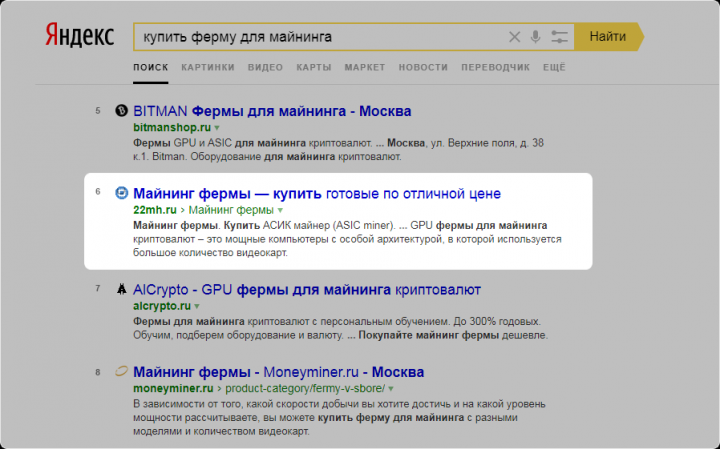Open AlCrypto GPU фермы result title
720x449 pixels.
coord(307,290)
